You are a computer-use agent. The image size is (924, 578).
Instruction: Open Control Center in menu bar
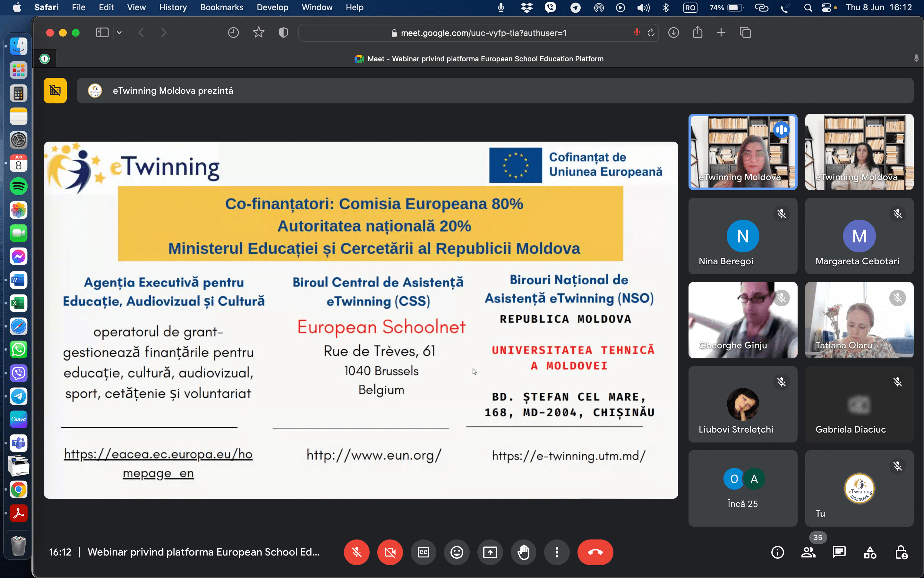[826, 8]
